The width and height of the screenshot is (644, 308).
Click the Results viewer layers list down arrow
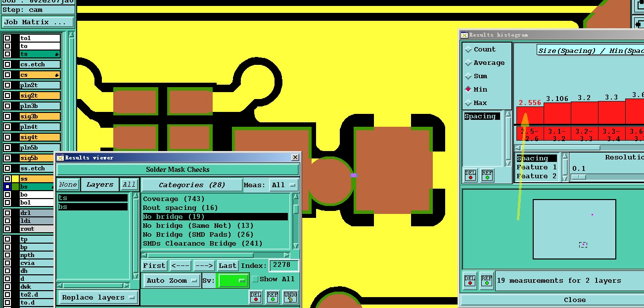tap(136, 276)
